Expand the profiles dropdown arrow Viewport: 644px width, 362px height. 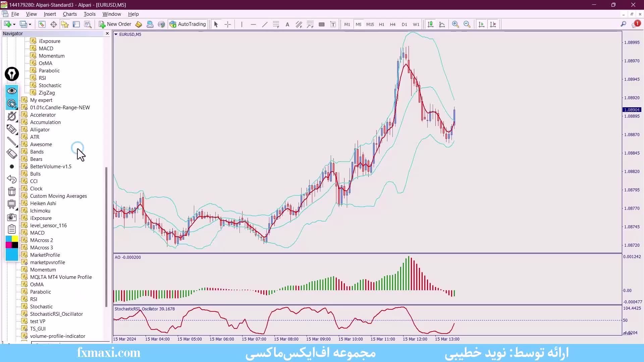(x=30, y=24)
